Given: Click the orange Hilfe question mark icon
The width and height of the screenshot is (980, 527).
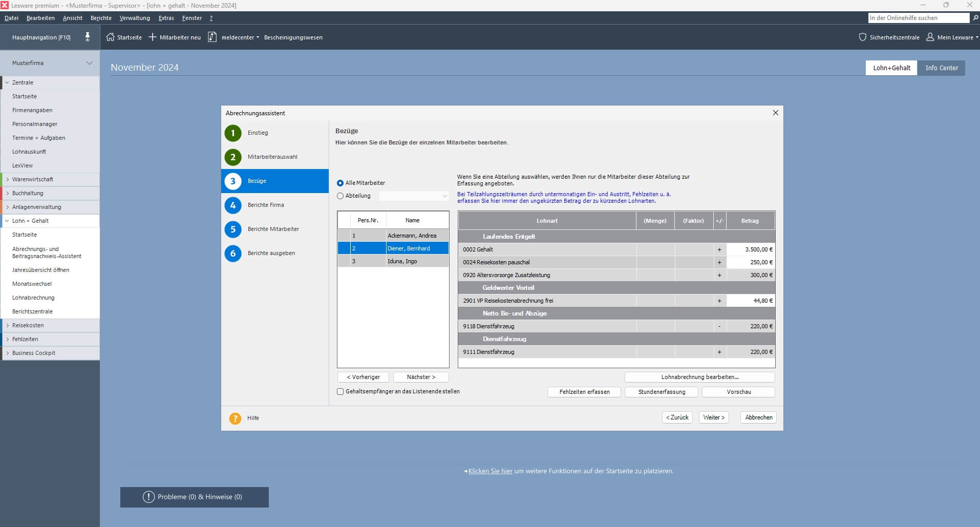Looking at the screenshot, I should click(235, 418).
